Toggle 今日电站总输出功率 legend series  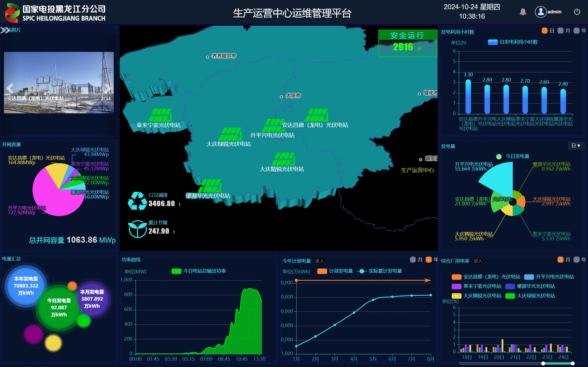coord(176,271)
